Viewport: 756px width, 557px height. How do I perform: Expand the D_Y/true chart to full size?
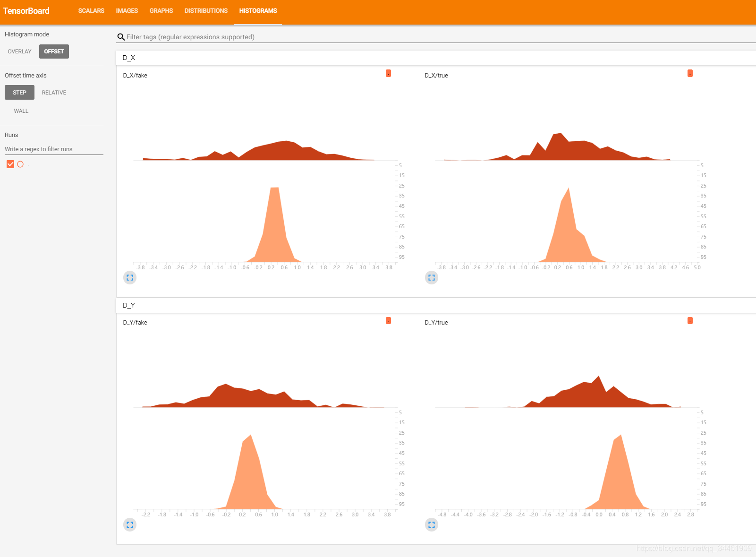point(432,525)
